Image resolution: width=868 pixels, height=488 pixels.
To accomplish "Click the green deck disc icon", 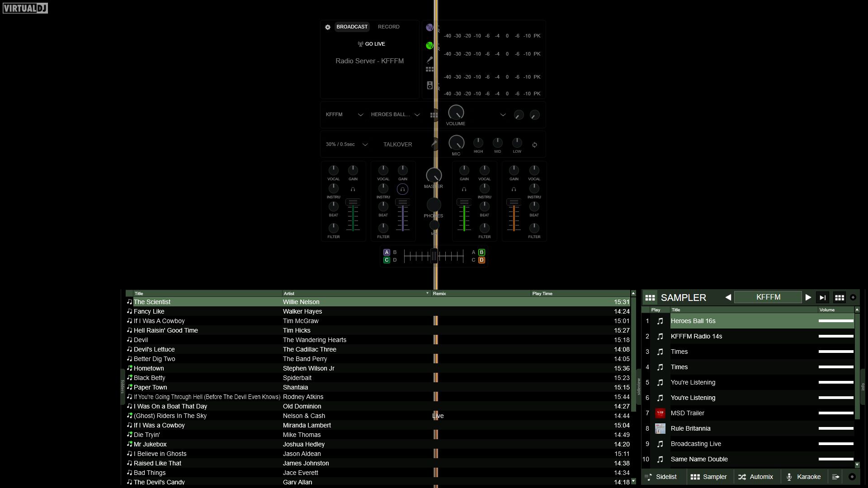I will click(x=429, y=46).
